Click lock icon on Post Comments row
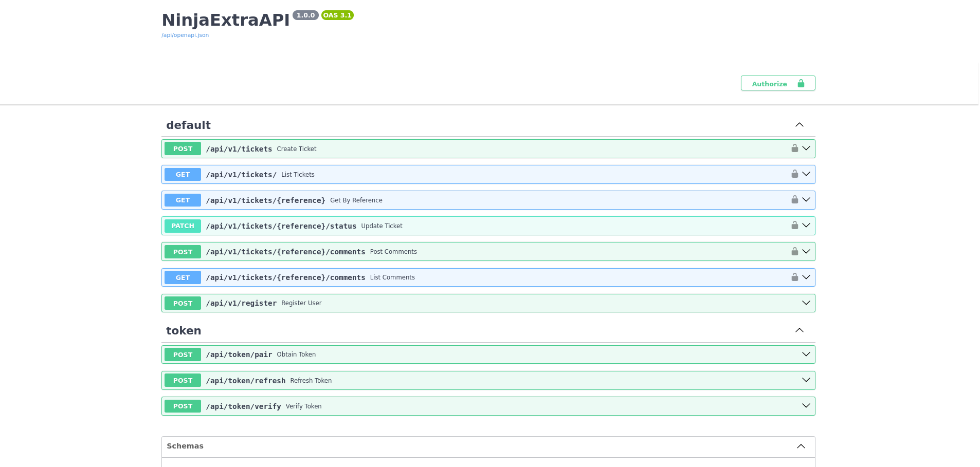Image resolution: width=980 pixels, height=467 pixels. 794,252
